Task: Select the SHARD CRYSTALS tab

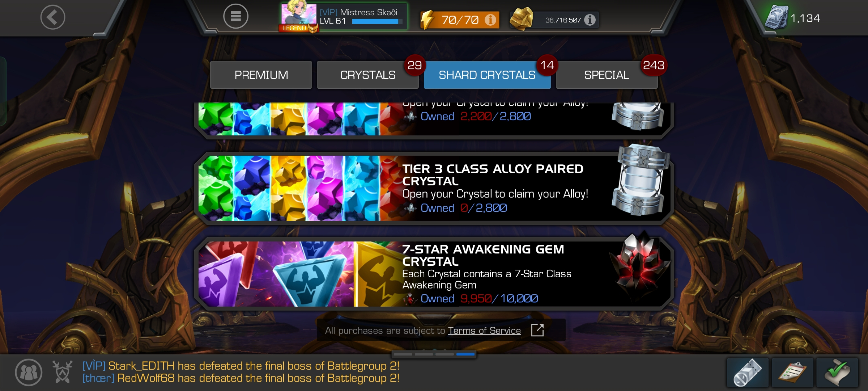Action: (x=487, y=75)
